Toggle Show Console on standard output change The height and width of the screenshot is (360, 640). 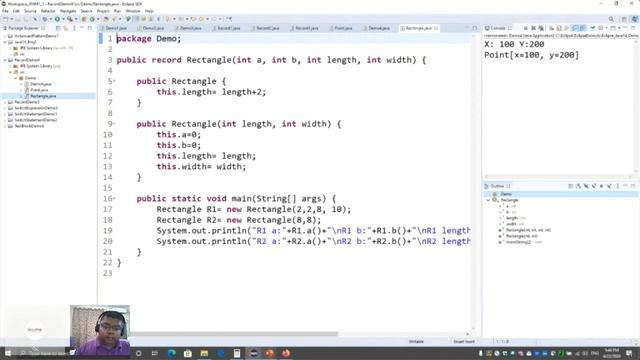(x=576, y=28)
